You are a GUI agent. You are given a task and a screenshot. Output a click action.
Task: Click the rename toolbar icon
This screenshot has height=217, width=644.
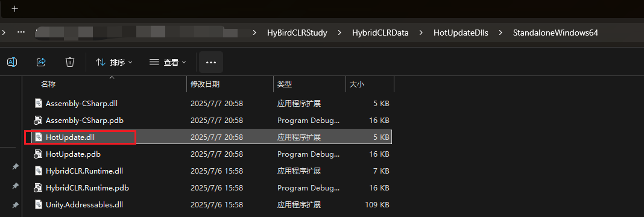[12, 62]
